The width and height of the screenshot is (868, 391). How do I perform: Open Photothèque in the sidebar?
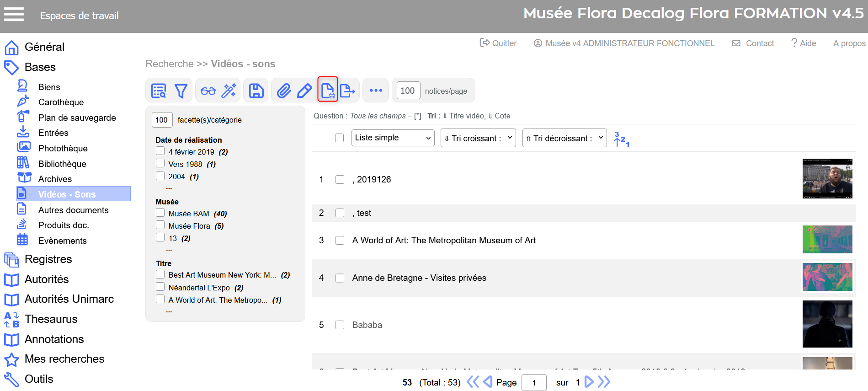pyautogui.click(x=63, y=148)
